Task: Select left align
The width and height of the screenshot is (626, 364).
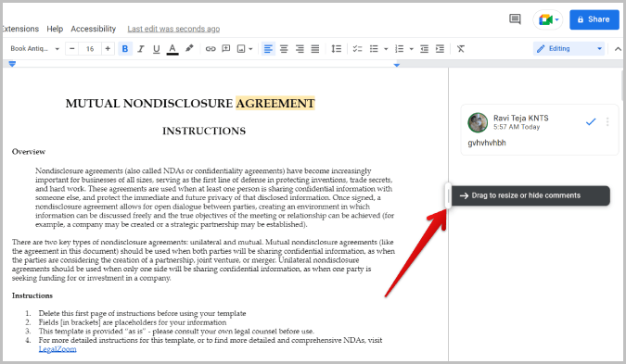Action: pos(268,49)
